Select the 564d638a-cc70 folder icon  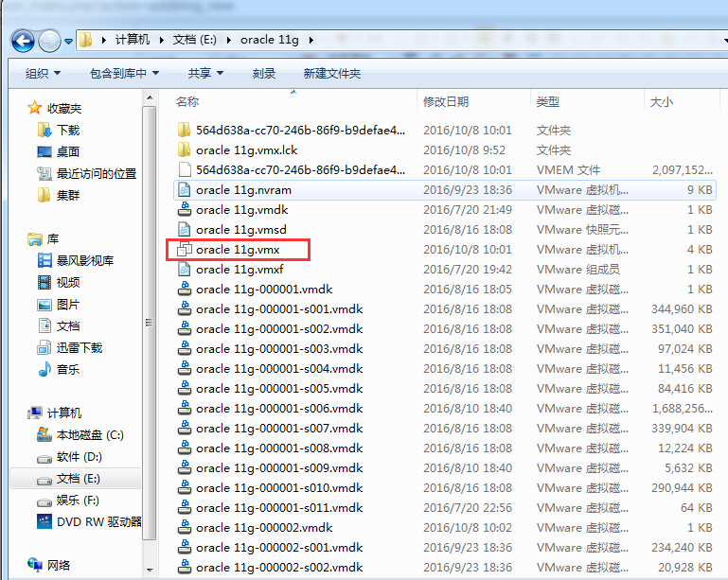pyautogui.click(x=185, y=130)
